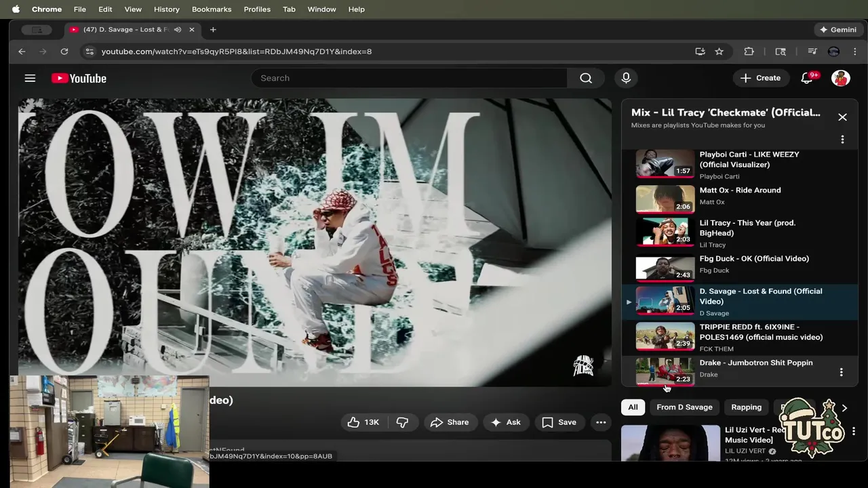The image size is (868, 488).
Task: Reload the page in Chrome
Action: (64, 52)
